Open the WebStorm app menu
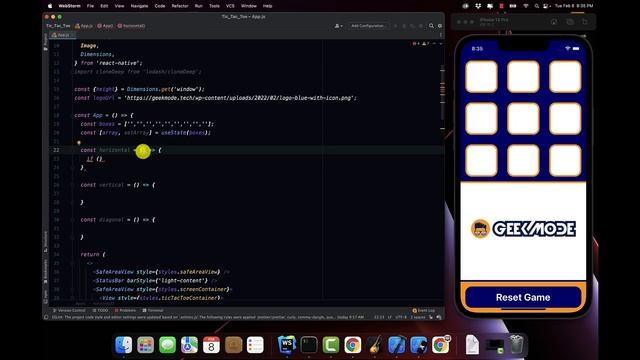The height and width of the screenshot is (360, 640). pyautogui.click(x=69, y=6)
